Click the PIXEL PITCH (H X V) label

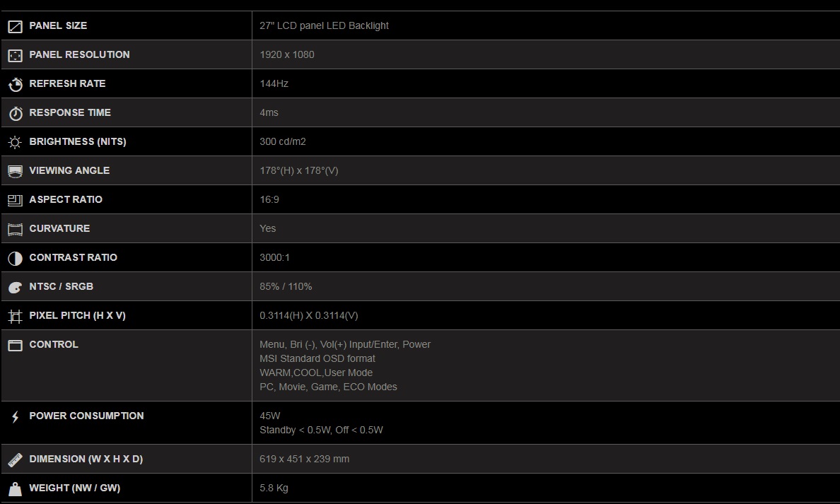coord(77,315)
